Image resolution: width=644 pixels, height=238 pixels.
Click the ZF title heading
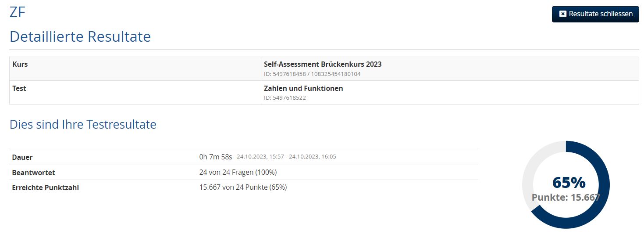[18, 12]
